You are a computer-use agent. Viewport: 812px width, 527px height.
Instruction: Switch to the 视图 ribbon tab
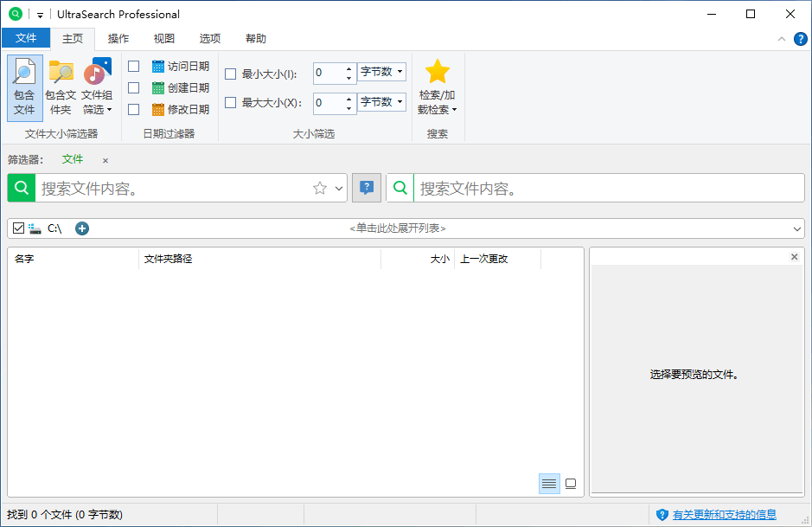pos(163,38)
